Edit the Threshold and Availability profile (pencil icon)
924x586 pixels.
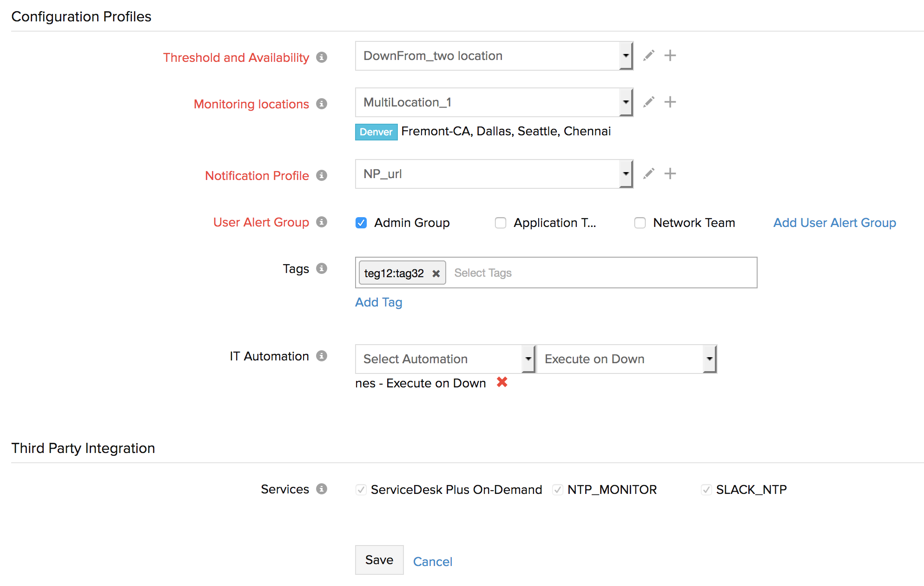click(x=649, y=56)
